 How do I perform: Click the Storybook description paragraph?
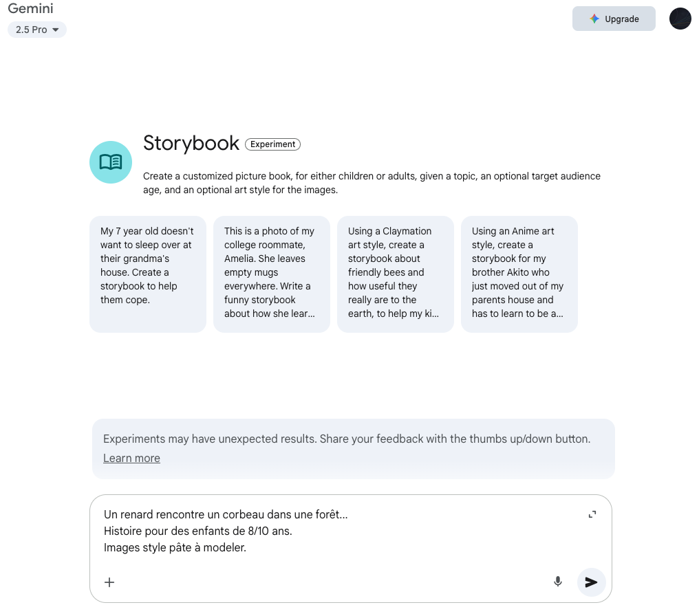point(372,183)
